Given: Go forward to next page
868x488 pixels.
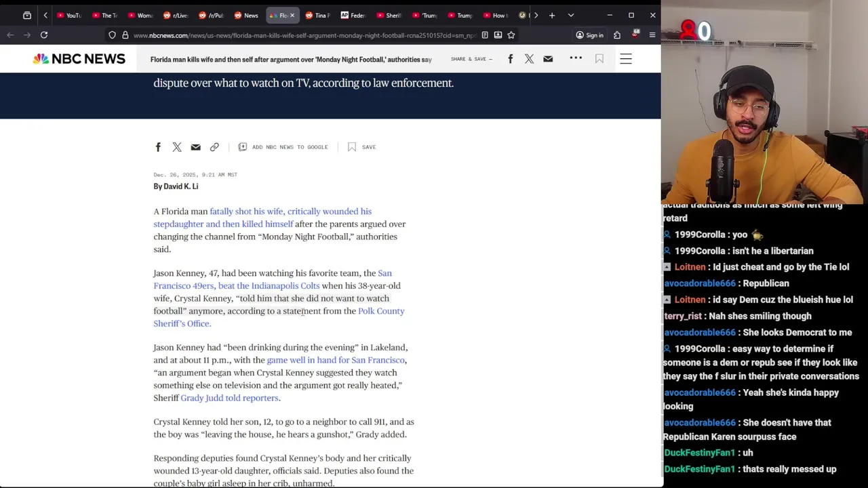Looking at the screenshot, I should tap(27, 35).
